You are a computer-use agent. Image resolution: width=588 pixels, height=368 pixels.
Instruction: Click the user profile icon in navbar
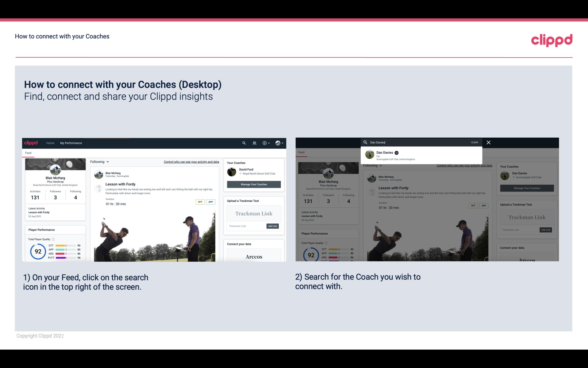coord(278,143)
